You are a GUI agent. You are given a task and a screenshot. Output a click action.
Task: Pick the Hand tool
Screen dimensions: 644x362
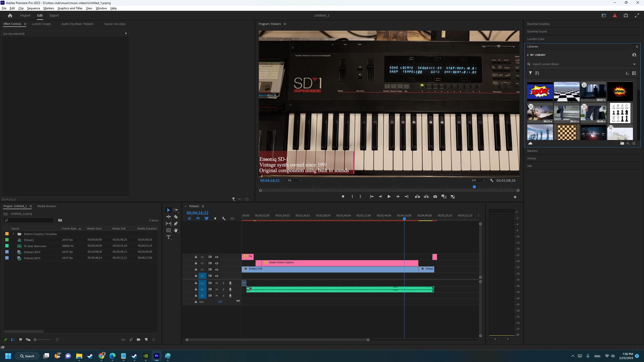(176, 230)
